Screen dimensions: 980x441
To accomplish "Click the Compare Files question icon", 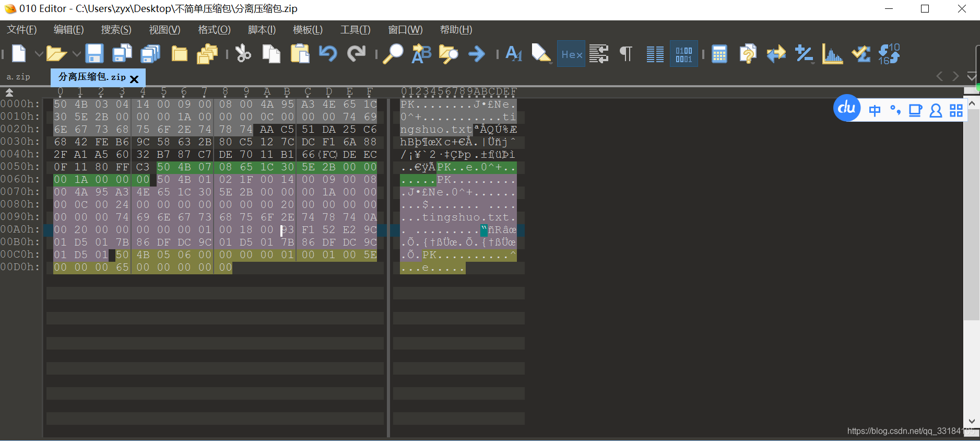I will (x=748, y=54).
